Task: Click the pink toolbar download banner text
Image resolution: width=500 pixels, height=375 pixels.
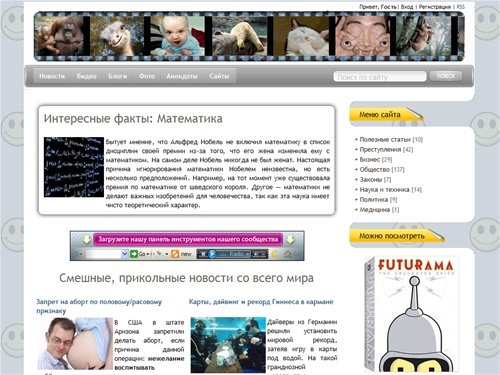Action: click(x=188, y=239)
